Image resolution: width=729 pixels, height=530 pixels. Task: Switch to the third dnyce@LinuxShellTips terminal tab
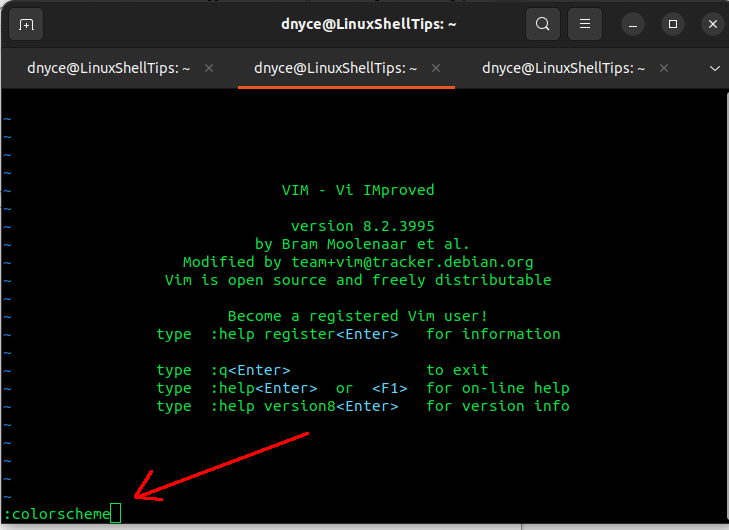pos(563,68)
